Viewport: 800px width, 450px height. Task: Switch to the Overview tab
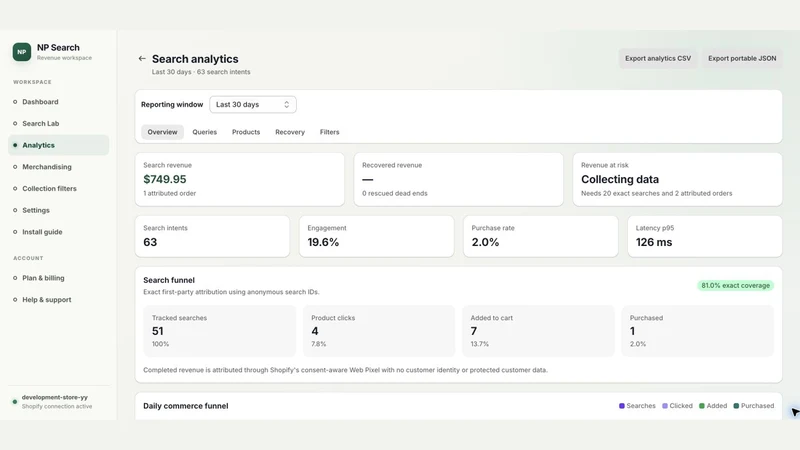[162, 132]
